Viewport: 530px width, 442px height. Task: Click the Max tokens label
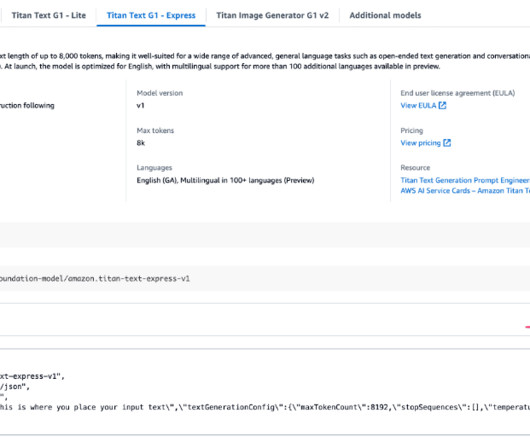tap(155, 130)
